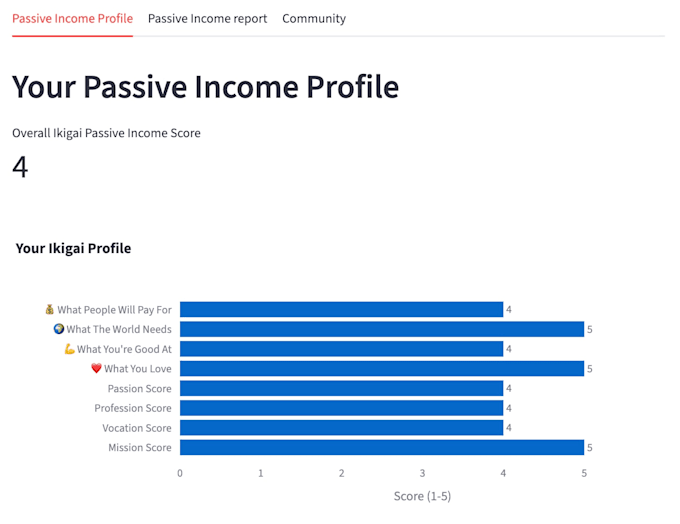Open the Community tab

tap(314, 19)
